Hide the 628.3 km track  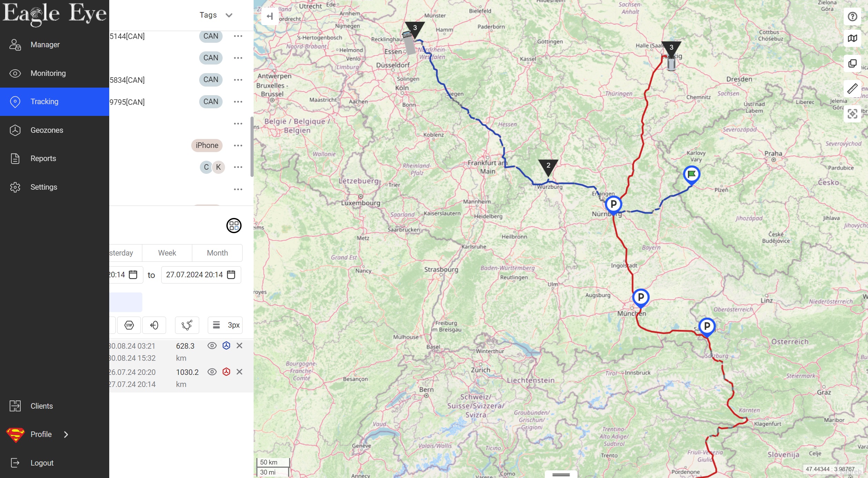pyautogui.click(x=212, y=346)
